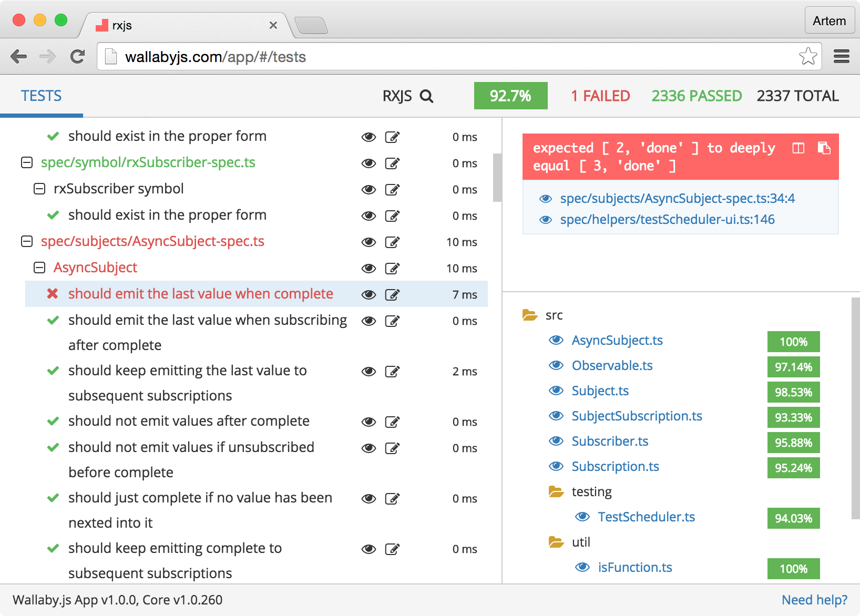Screen dimensions: 860x616
Task: Toggle eye for spec/subjects/AsyncSubject-spec.ts row
Action: [368, 242]
